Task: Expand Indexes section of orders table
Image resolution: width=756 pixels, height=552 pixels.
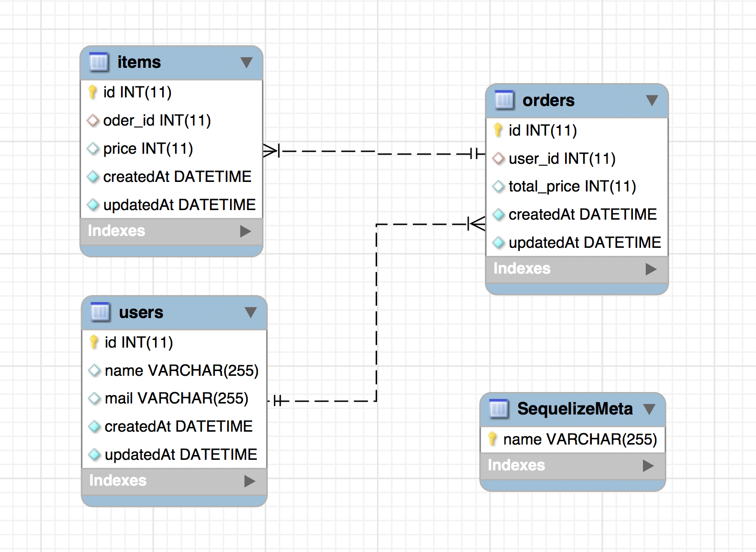Action: pyautogui.click(x=651, y=269)
